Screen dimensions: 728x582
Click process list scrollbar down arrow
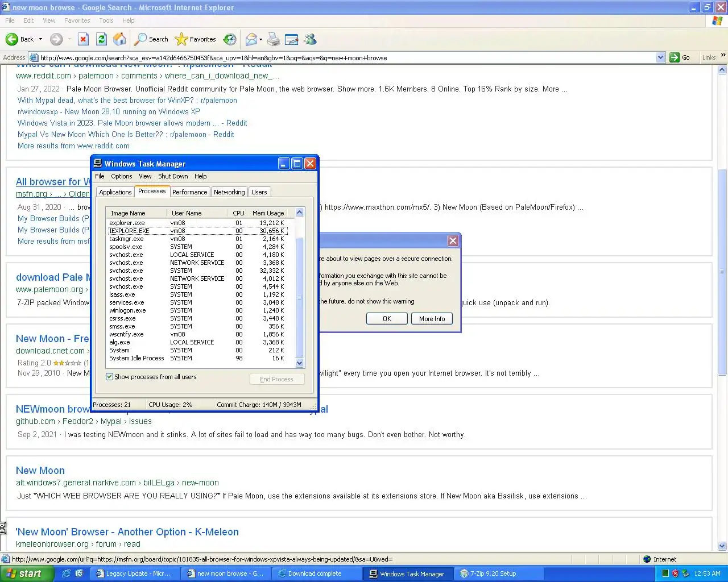click(300, 363)
